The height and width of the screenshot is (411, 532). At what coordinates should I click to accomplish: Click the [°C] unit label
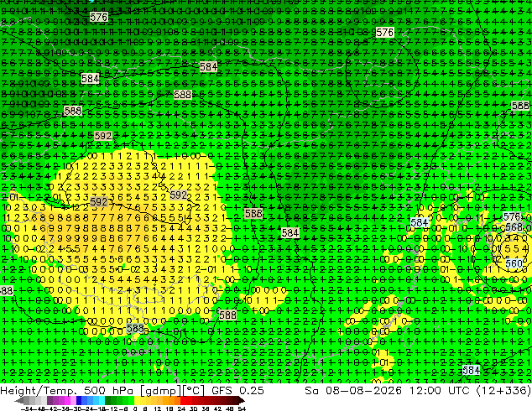click(x=193, y=391)
